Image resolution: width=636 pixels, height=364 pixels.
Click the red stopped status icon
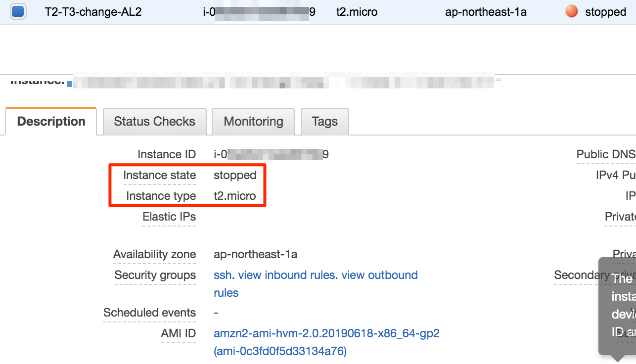pyautogui.click(x=572, y=11)
